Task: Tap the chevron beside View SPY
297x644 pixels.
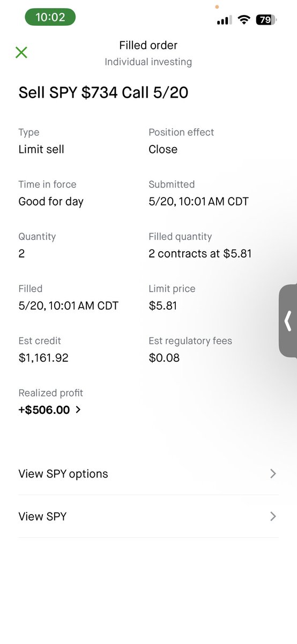Action: pyautogui.click(x=273, y=517)
